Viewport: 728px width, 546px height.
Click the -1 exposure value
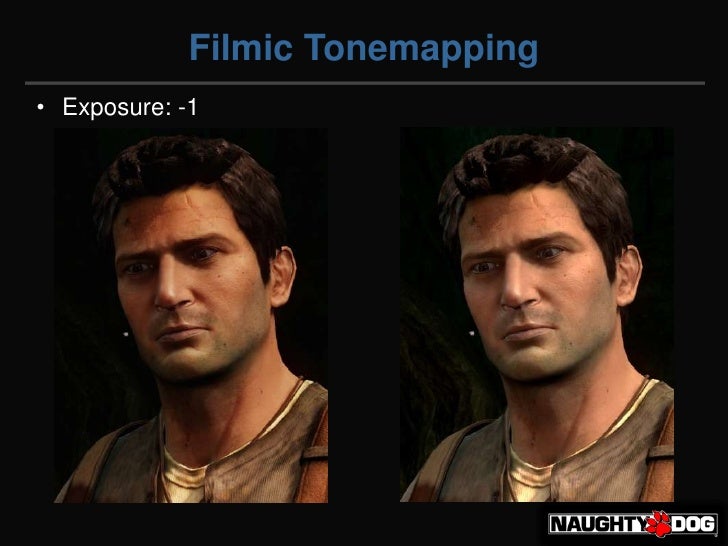[188, 107]
